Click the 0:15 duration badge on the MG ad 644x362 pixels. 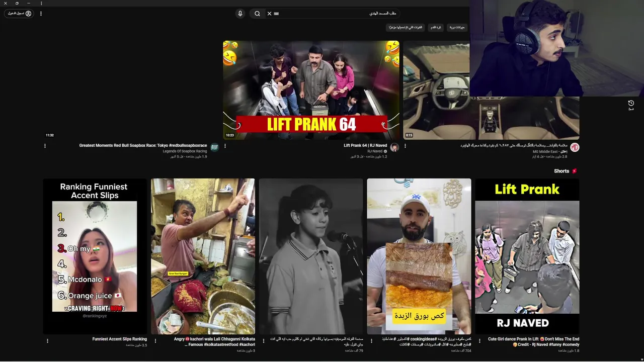tap(409, 135)
